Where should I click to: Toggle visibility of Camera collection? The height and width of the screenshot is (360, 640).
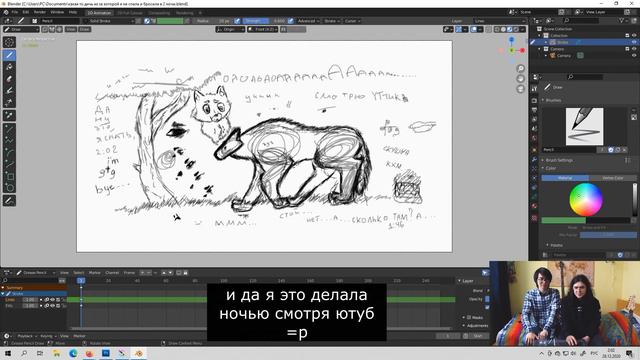634,49
